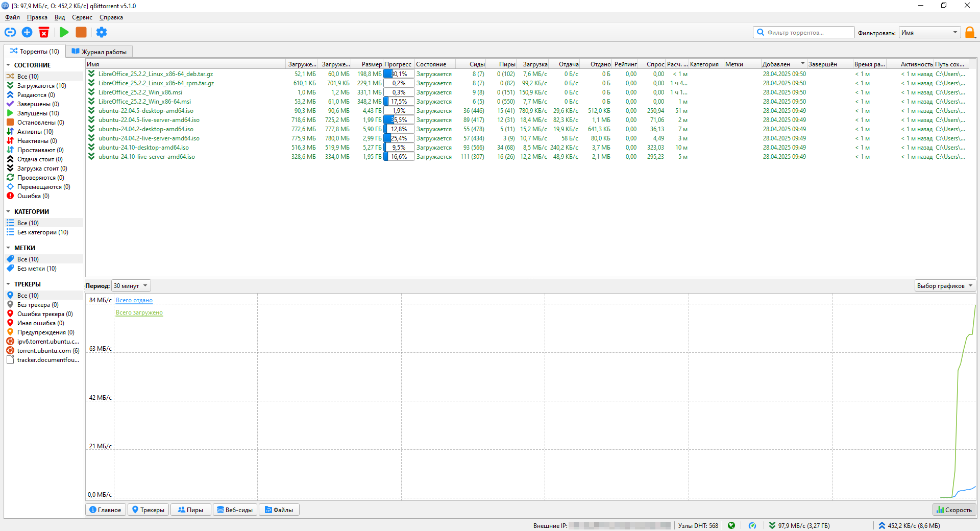Screen dimensions: 980x531
Task: Click the green connection status globe icon
Action: [x=731, y=525]
